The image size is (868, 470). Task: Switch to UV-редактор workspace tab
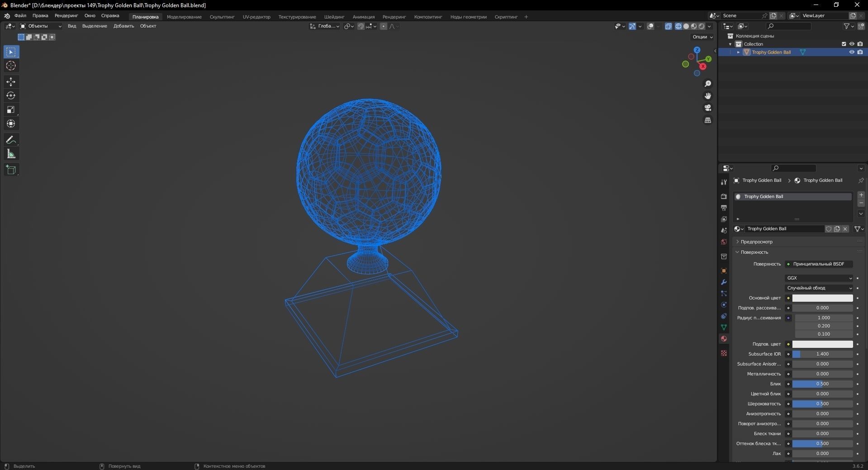(256, 17)
